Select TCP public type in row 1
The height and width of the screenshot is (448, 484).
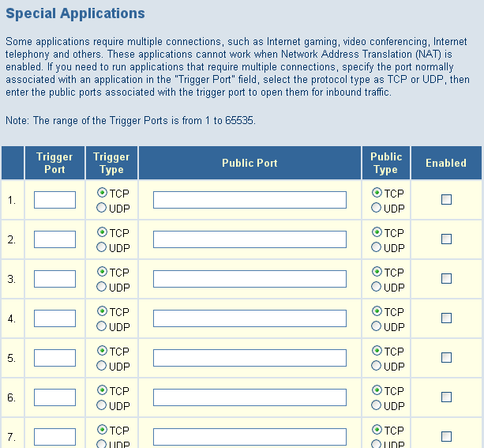(x=377, y=193)
